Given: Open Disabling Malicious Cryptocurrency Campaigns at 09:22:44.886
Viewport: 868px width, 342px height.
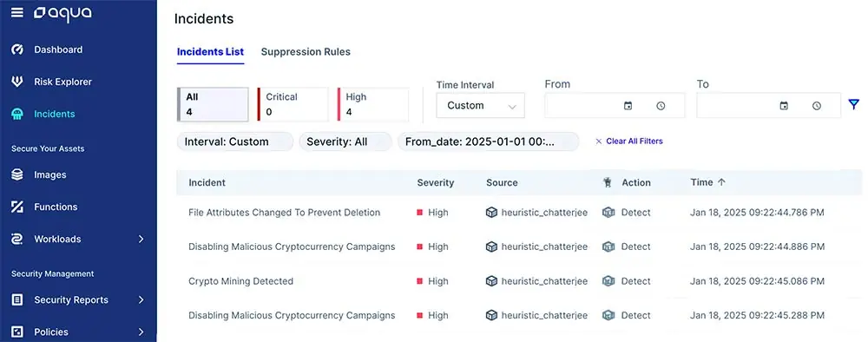Looking at the screenshot, I should click(292, 247).
